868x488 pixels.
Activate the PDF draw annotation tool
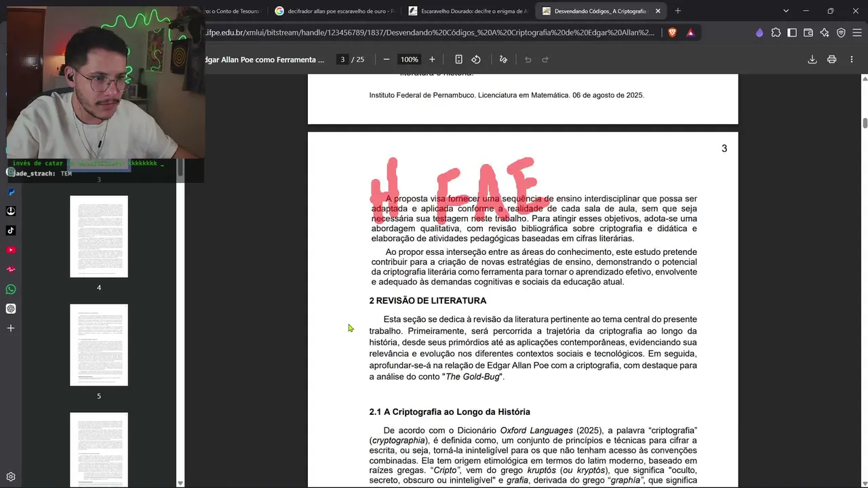503,60
